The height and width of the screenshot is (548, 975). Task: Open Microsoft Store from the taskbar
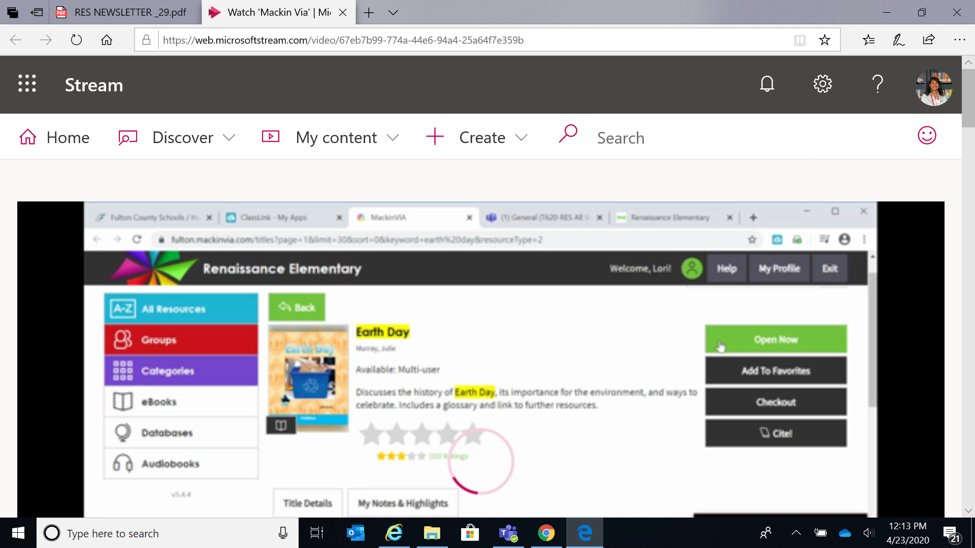[469, 533]
